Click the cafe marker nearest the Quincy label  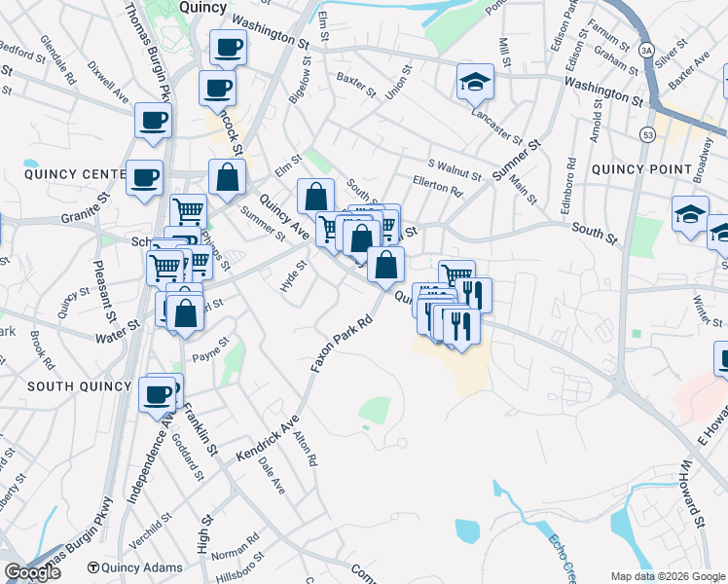click(x=228, y=50)
